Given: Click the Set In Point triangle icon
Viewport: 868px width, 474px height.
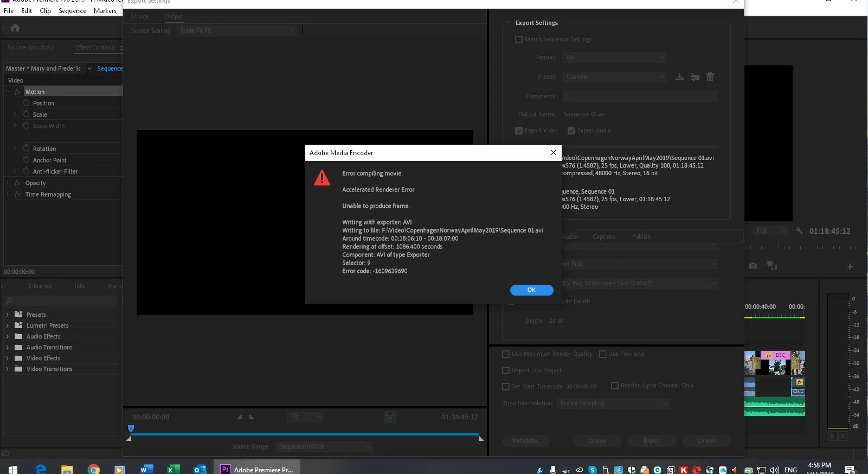Looking at the screenshot, I should coord(239,417).
